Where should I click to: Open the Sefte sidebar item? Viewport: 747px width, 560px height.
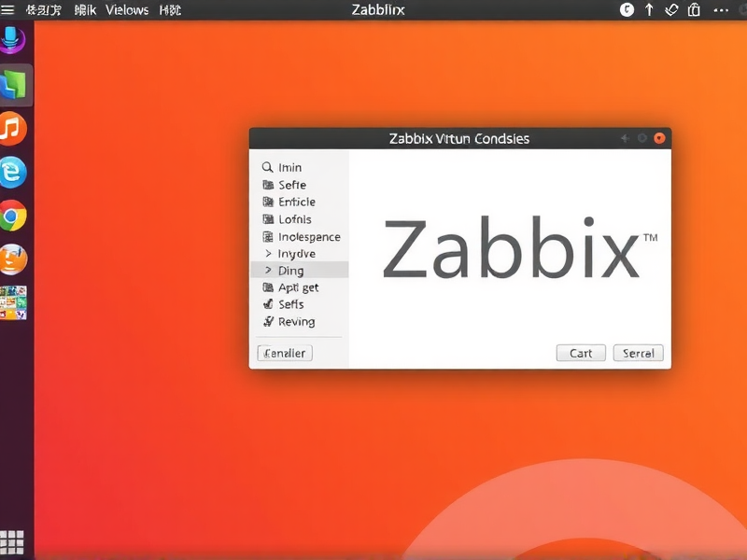point(269,185)
